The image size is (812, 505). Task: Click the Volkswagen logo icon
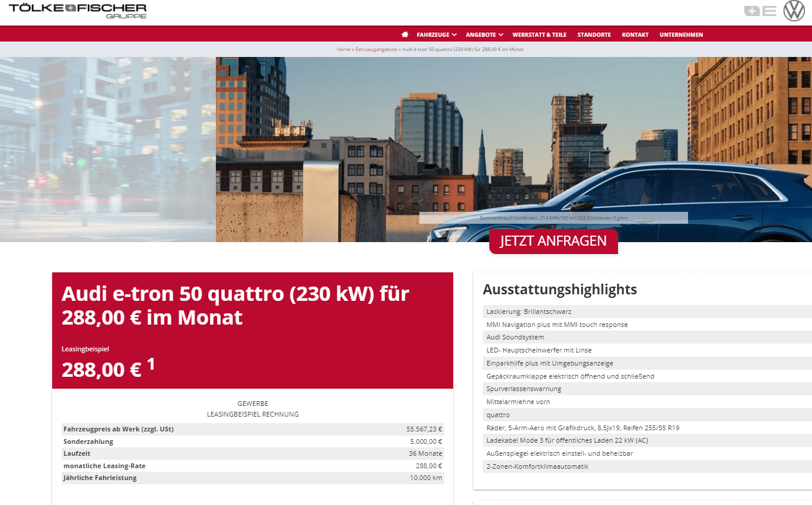point(794,11)
